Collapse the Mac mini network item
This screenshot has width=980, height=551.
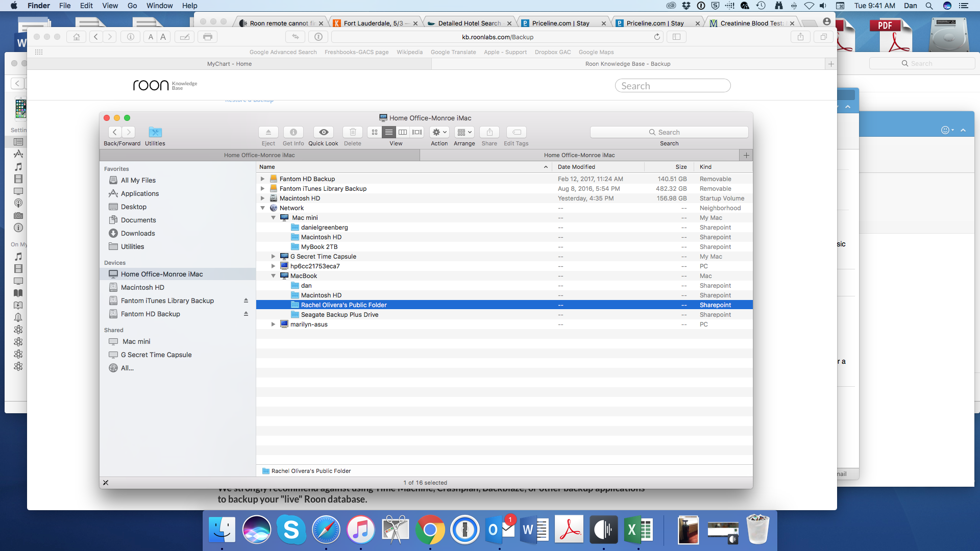[273, 218]
